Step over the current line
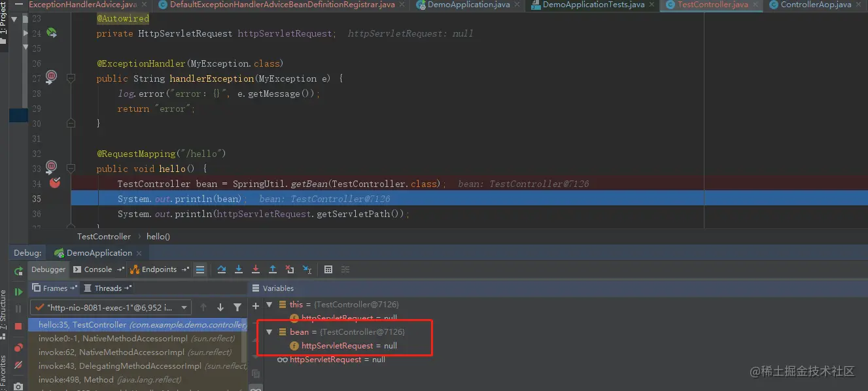 (x=222, y=269)
